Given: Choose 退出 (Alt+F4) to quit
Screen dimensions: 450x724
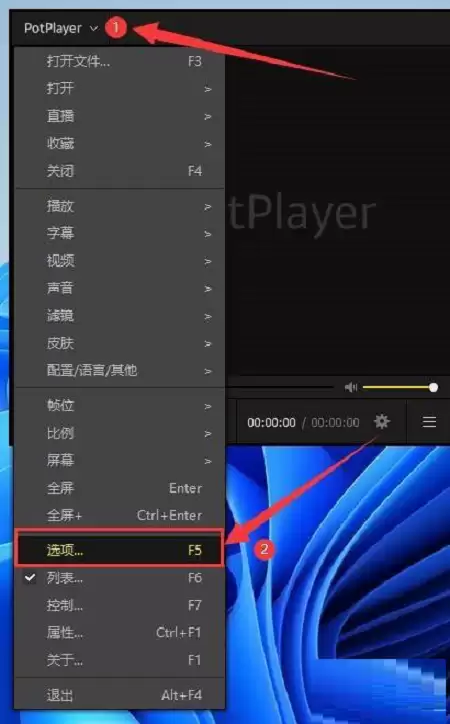Looking at the screenshot, I should 120,695.
